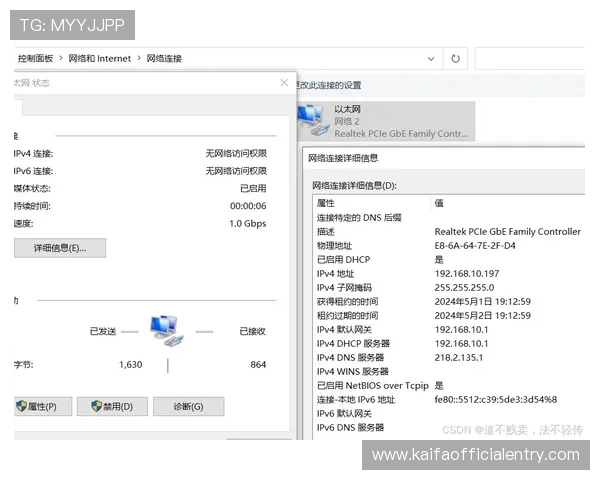Click the 属性 column header

tap(326, 203)
